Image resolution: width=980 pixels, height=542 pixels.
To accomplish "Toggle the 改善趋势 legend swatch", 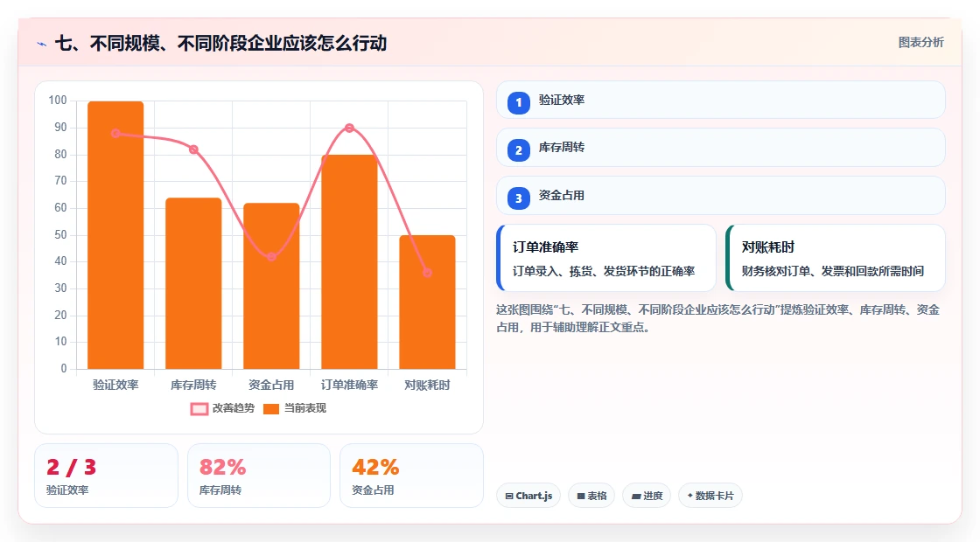I will click(x=199, y=409).
